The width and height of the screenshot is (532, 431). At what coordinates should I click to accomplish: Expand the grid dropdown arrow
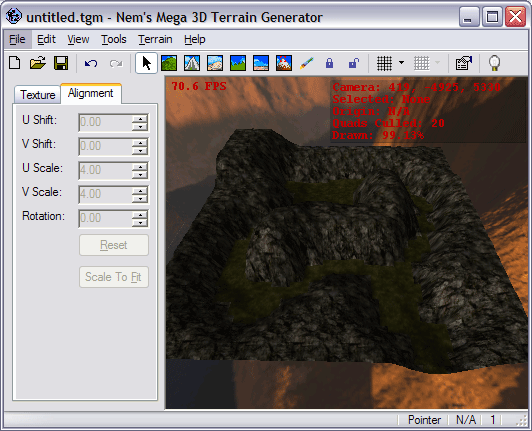401,63
